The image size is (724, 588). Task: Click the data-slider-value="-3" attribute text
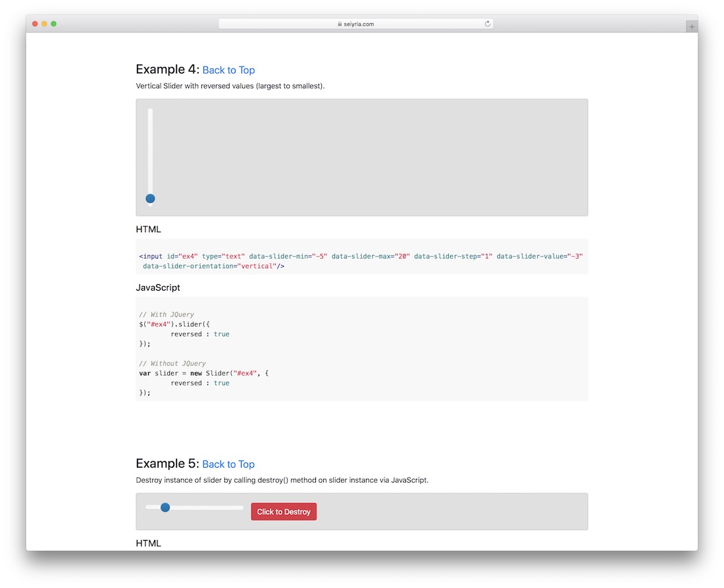click(540, 256)
